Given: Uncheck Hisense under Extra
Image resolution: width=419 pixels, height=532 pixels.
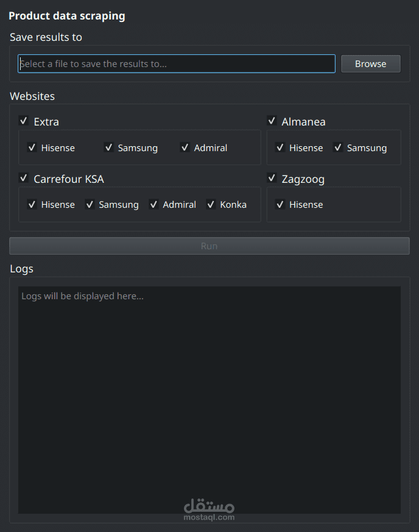Looking at the screenshot, I should pyautogui.click(x=32, y=147).
